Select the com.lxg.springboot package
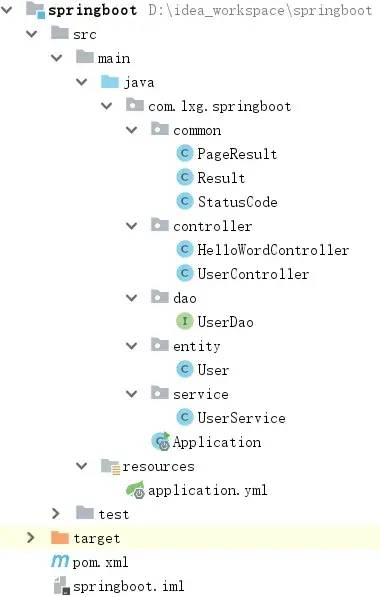Viewport: 380px width, 597px height. coord(220,106)
